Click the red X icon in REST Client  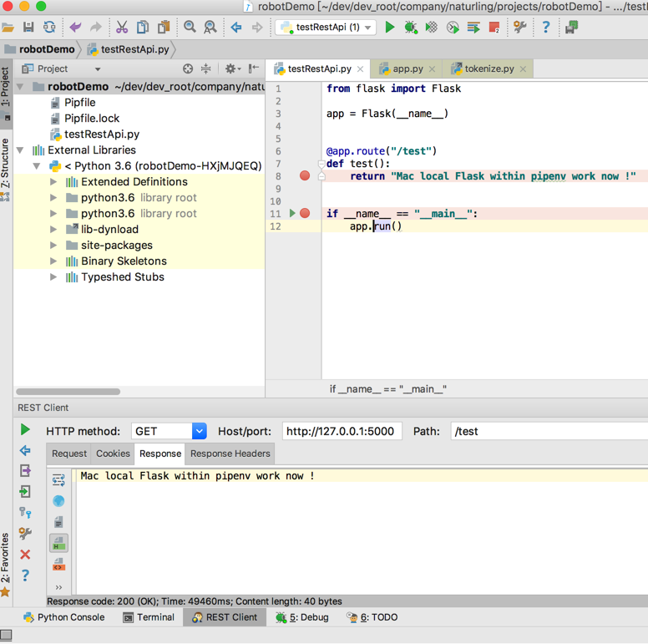tap(25, 554)
